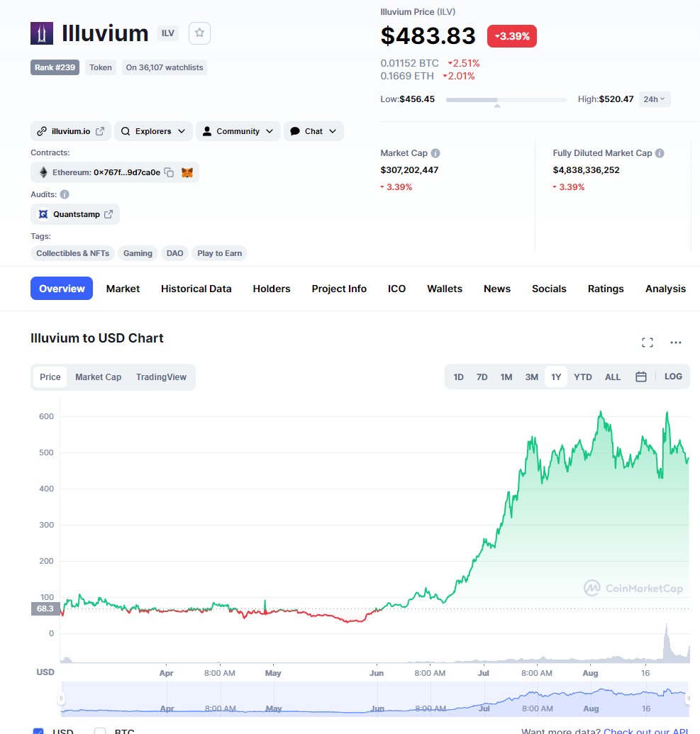Expand the Community dropdown
This screenshot has height=734, width=700.
point(238,131)
